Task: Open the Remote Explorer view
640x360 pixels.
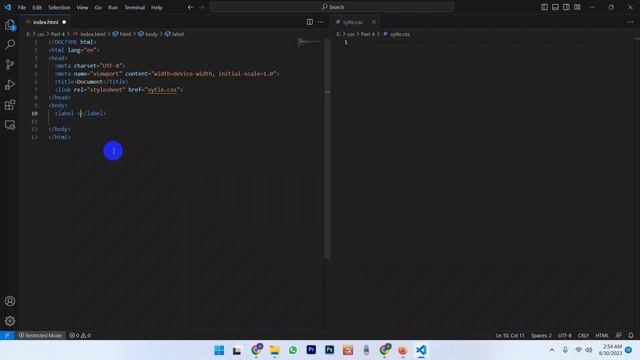Action: point(10,125)
